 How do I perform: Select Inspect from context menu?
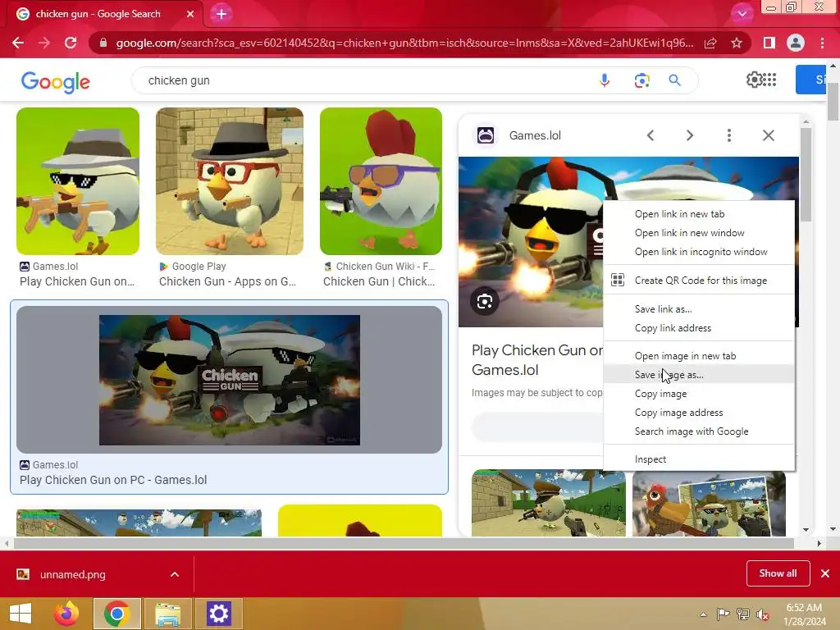pyautogui.click(x=699, y=459)
